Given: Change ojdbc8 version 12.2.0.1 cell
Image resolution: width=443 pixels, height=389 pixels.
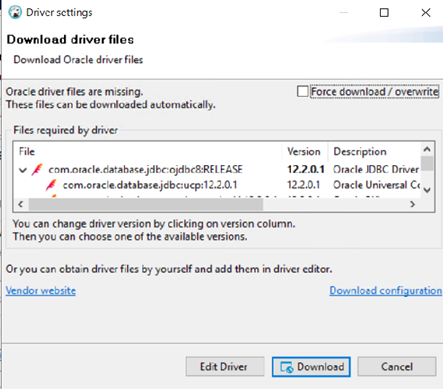Looking at the screenshot, I should point(306,169).
